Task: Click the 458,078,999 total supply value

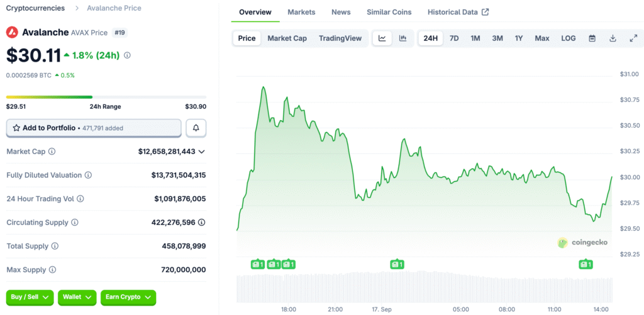Action: click(184, 246)
